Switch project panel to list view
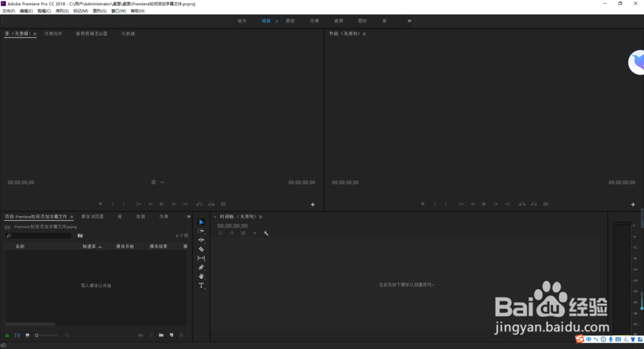The width and height of the screenshot is (644, 349). (x=17, y=335)
